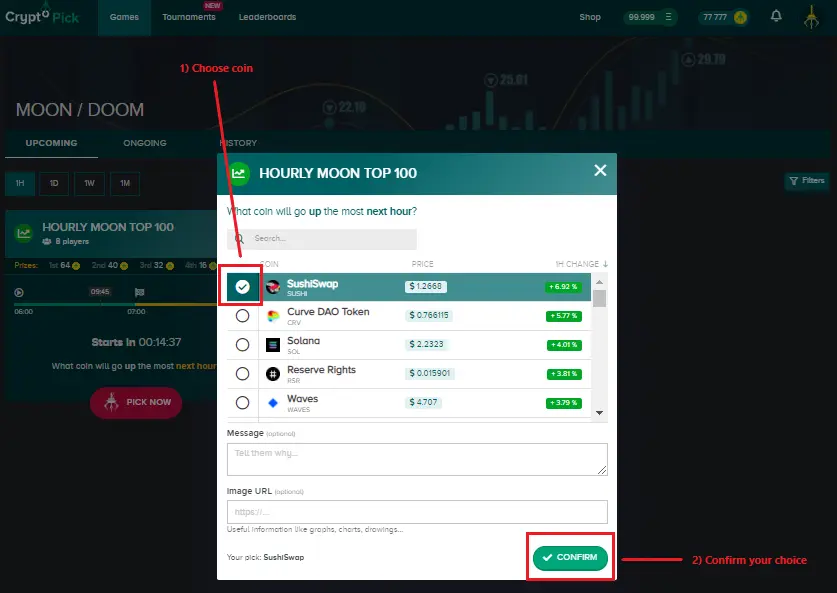Click the +6.92 % change badge

(x=563, y=287)
